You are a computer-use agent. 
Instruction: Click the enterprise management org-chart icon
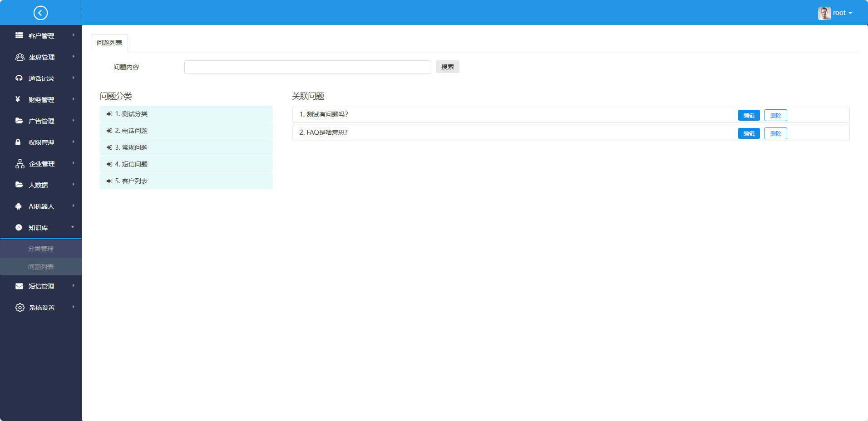(20, 164)
